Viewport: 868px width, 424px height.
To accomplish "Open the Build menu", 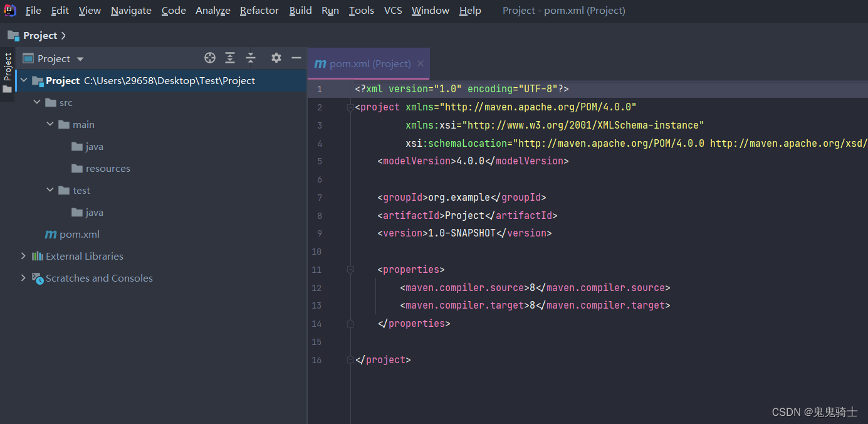I will [301, 11].
